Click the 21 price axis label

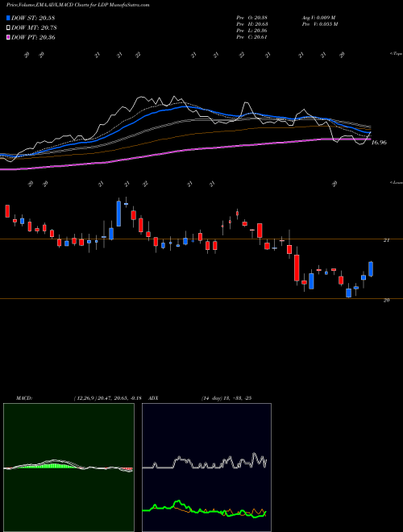(386, 240)
